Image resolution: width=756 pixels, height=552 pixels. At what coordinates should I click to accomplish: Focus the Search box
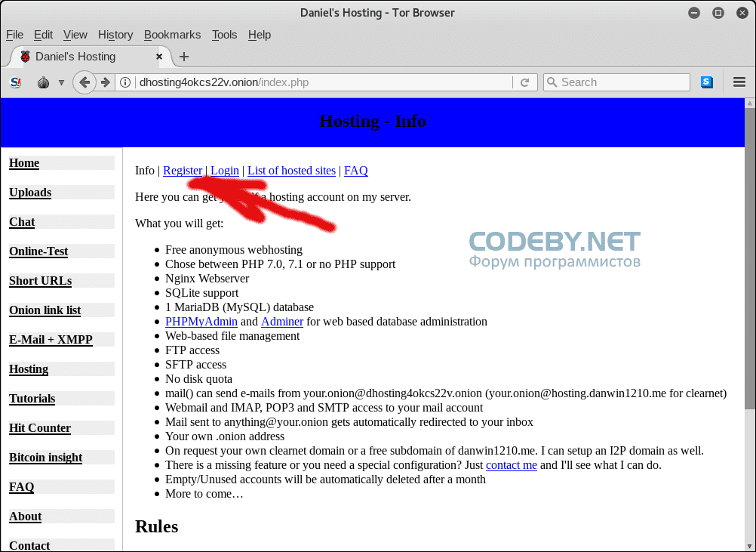click(x=616, y=82)
